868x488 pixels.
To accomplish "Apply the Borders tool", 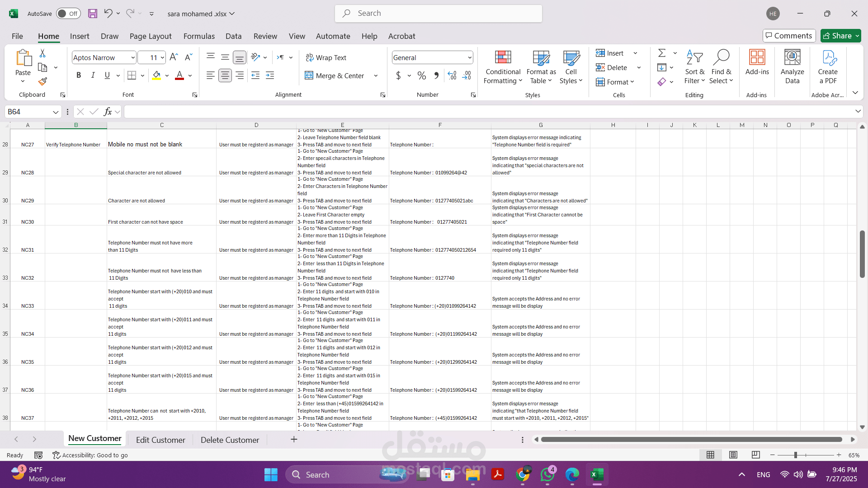I will (132, 75).
